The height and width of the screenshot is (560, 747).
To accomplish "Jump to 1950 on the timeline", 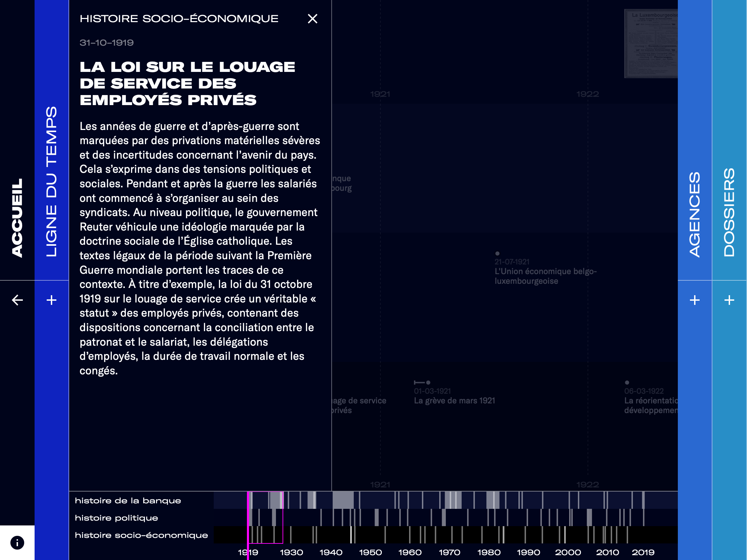I will 370,552.
